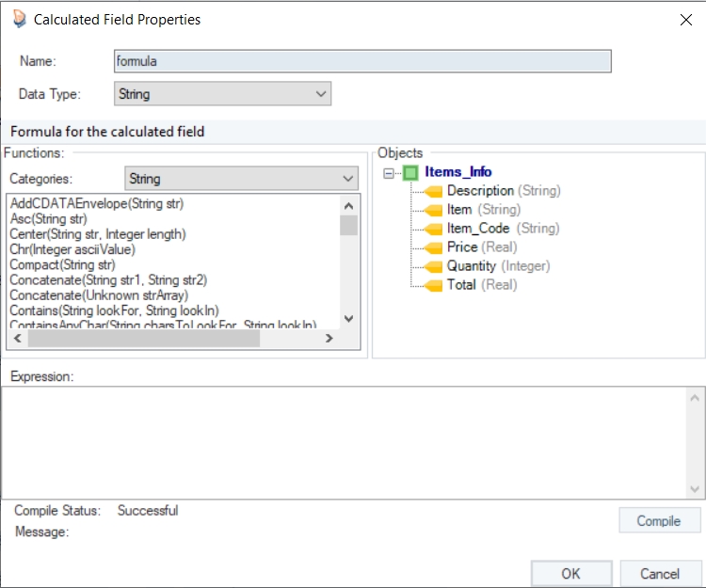Click the Item_Code field tag icon
706x588 pixels.
coord(433,229)
